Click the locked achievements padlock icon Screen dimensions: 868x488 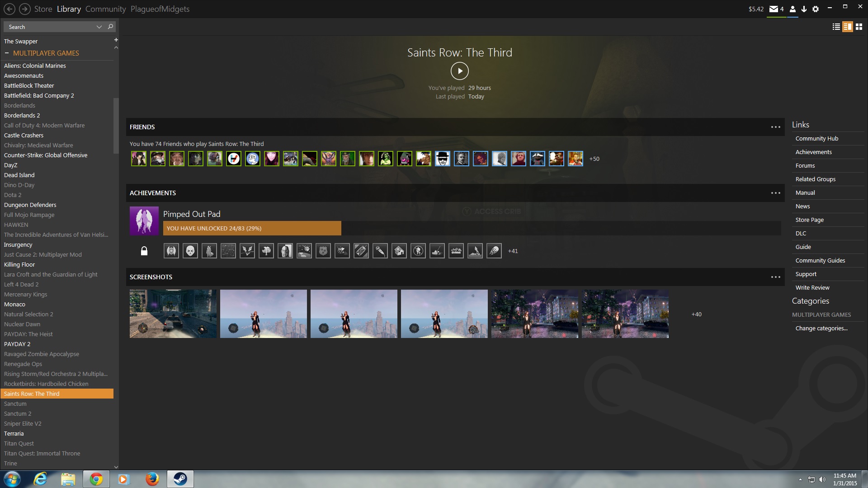coord(144,251)
